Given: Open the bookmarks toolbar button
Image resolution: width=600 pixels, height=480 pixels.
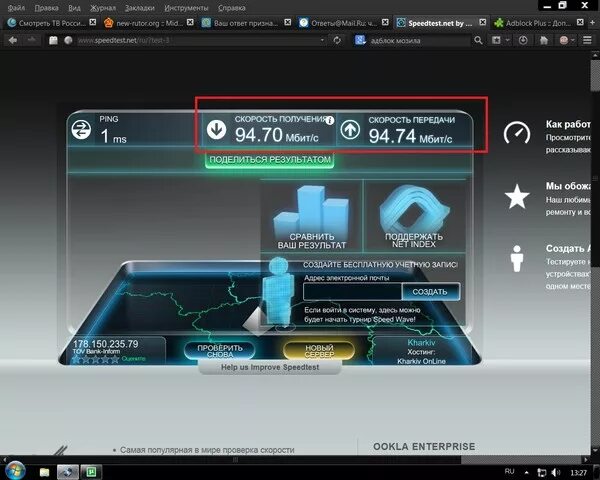Looking at the screenshot, I should [x=496, y=40].
